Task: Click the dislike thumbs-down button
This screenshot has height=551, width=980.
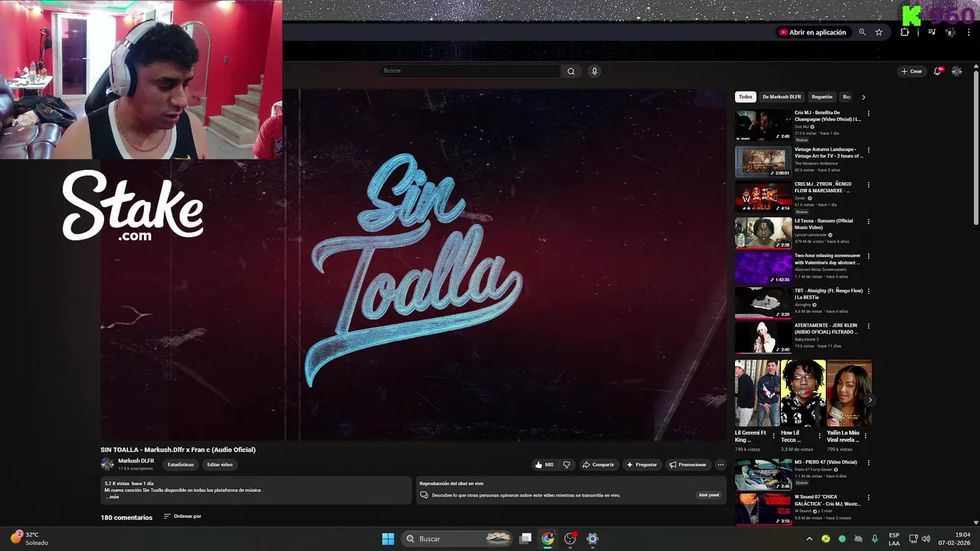Action: [567, 465]
